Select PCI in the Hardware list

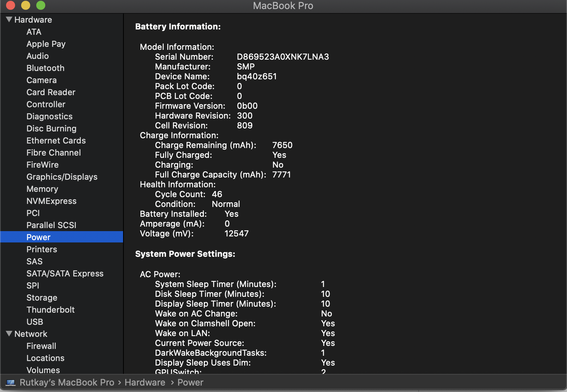click(33, 213)
